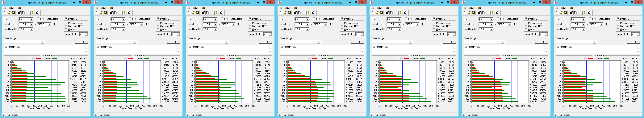
Task: Open Drive dropdown in first ATTO window
Action: click(x=31, y=19)
